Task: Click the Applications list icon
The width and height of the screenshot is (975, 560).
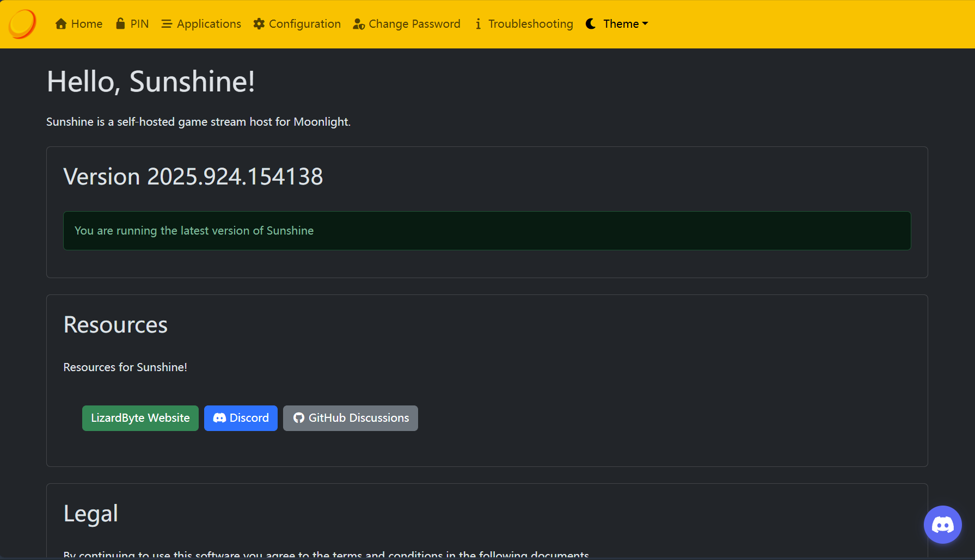Action: point(167,24)
